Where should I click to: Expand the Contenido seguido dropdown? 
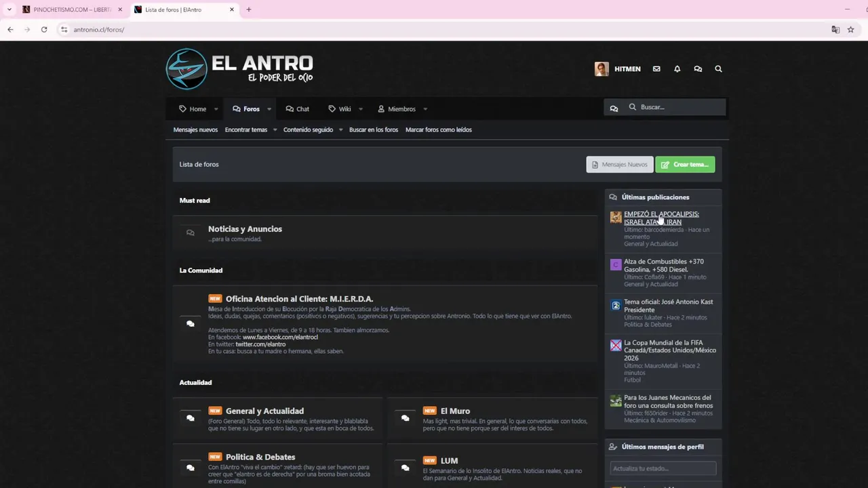point(340,130)
